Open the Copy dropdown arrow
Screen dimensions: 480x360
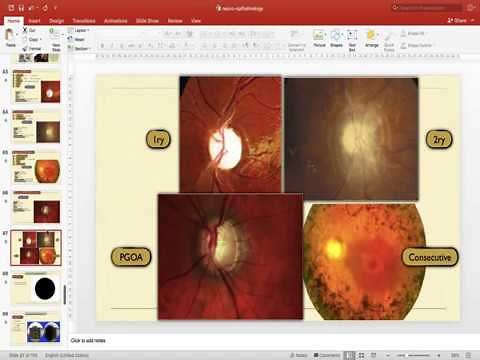coord(41,39)
